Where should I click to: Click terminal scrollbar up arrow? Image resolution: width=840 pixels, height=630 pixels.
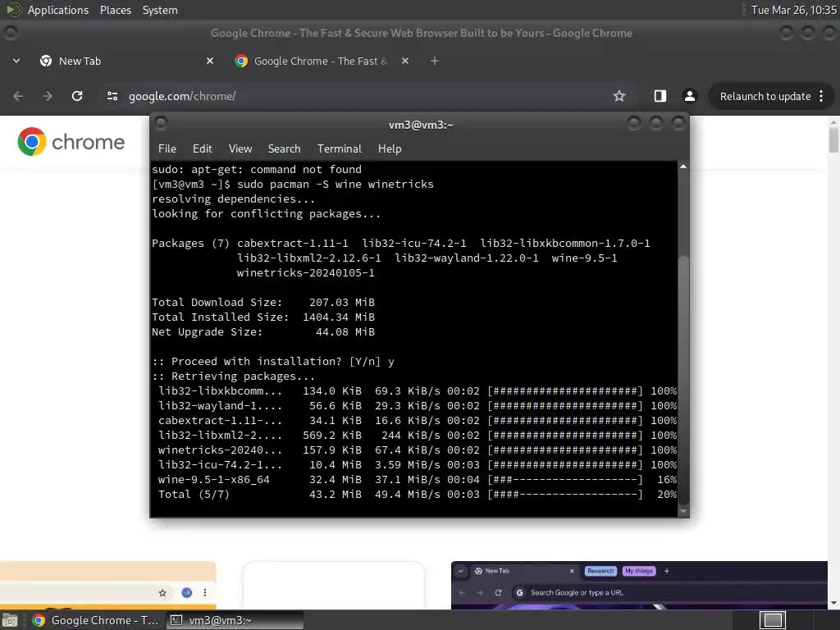point(683,167)
